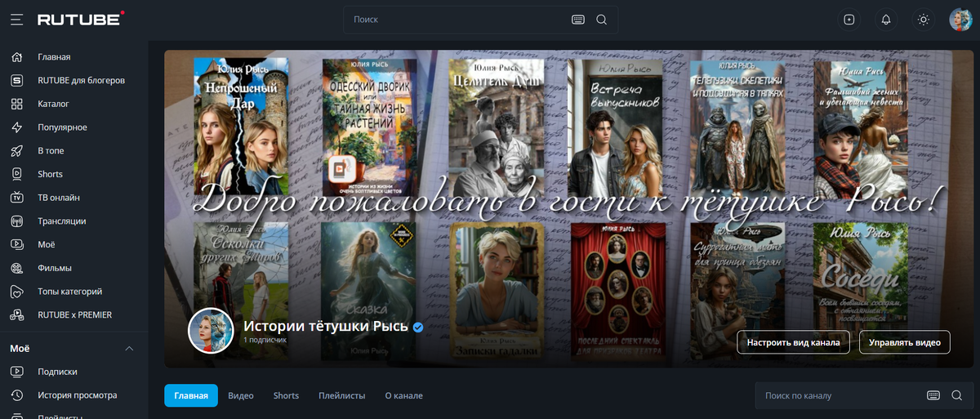Click the Моё play icon in sidebar
The height and width of the screenshot is (419, 980).
(16, 244)
